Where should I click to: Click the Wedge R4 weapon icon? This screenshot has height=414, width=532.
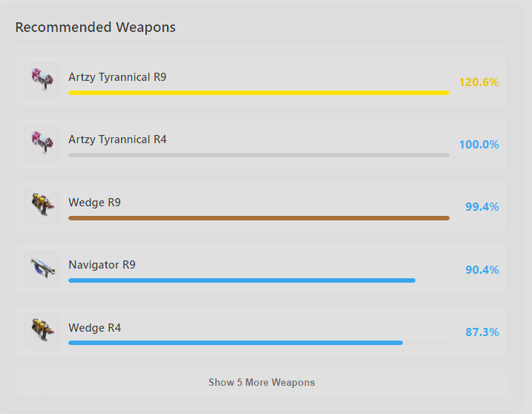(x=42, y=332)
